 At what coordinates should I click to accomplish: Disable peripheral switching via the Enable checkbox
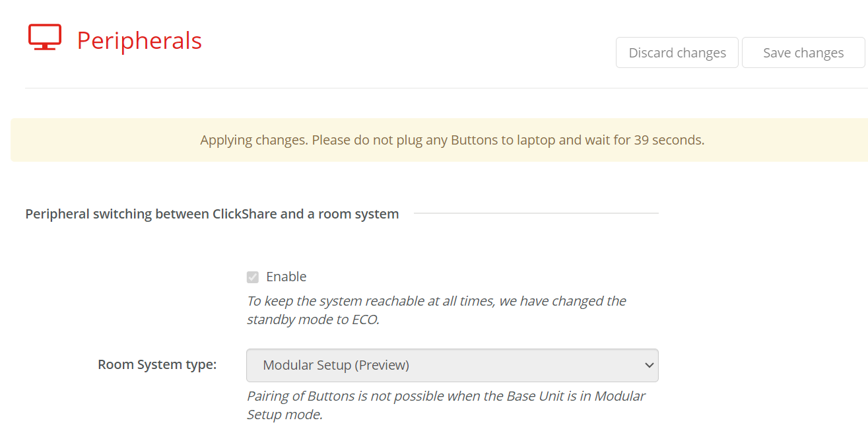(252, 276)
